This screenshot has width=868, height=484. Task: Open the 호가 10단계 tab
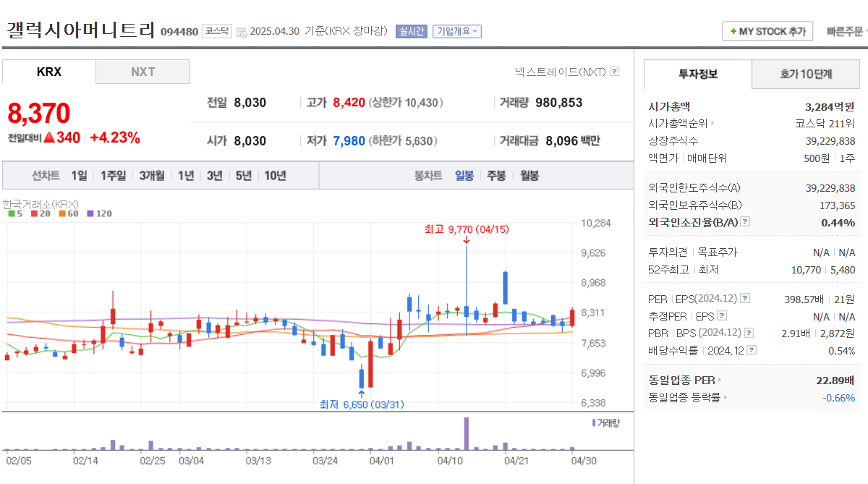[806, 75]
